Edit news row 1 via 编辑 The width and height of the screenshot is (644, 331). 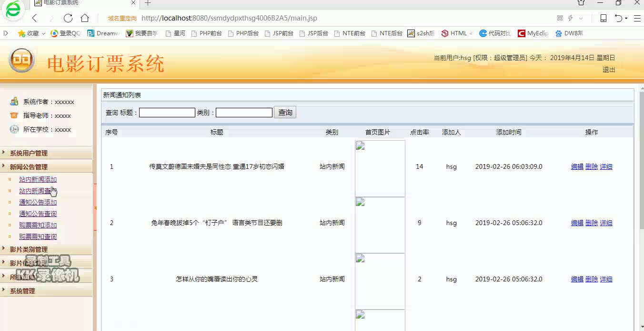(x=577, y=166)
